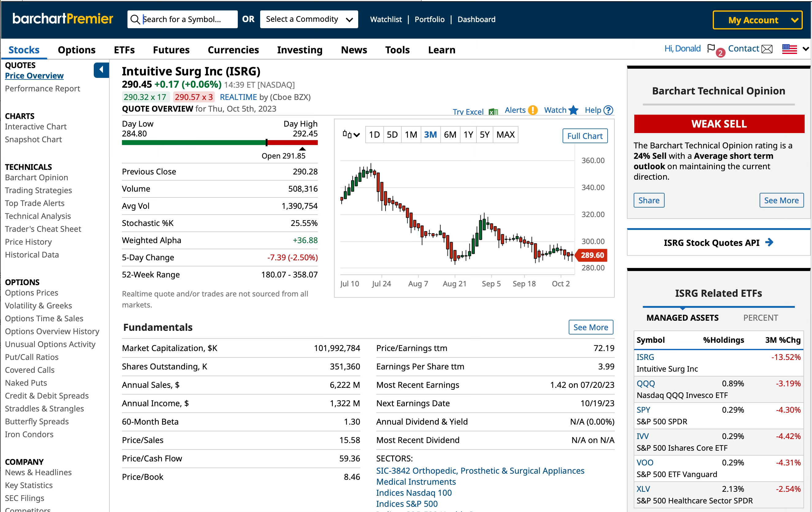The image size is (812, 512).
Task: Click the Hi, Donald greeting
Action: (682, 49)
